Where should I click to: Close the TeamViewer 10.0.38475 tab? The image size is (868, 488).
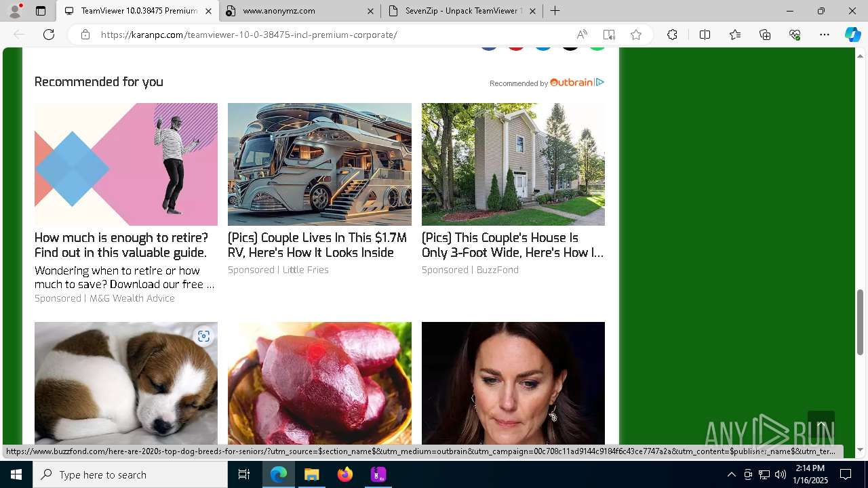tap(208, 11)
